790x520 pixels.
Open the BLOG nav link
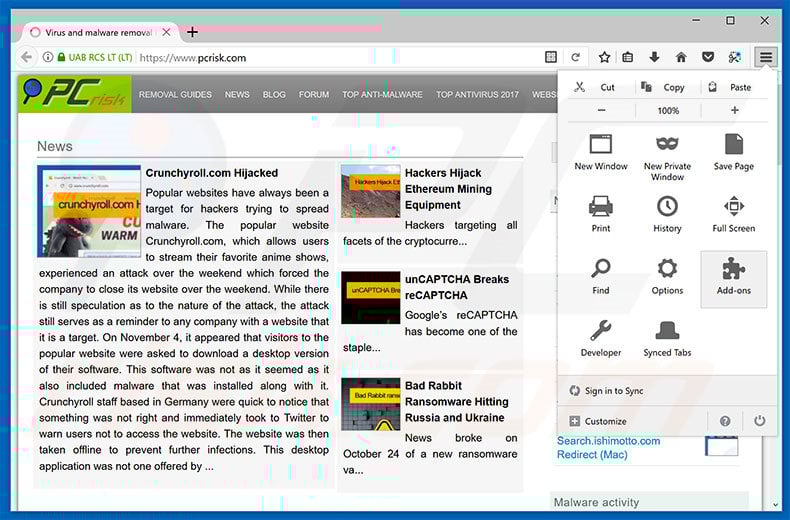pos(274,95)
